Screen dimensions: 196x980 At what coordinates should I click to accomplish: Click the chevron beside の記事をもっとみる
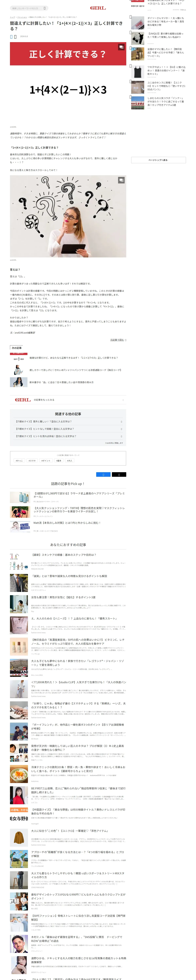pyautogui.click(x=123, y=400)
